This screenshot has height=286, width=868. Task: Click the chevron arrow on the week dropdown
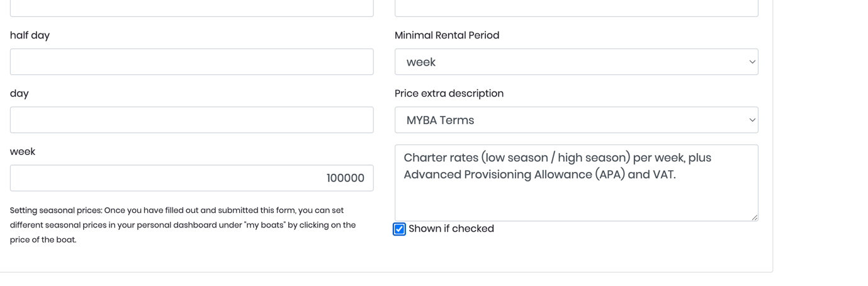[752, 62]
